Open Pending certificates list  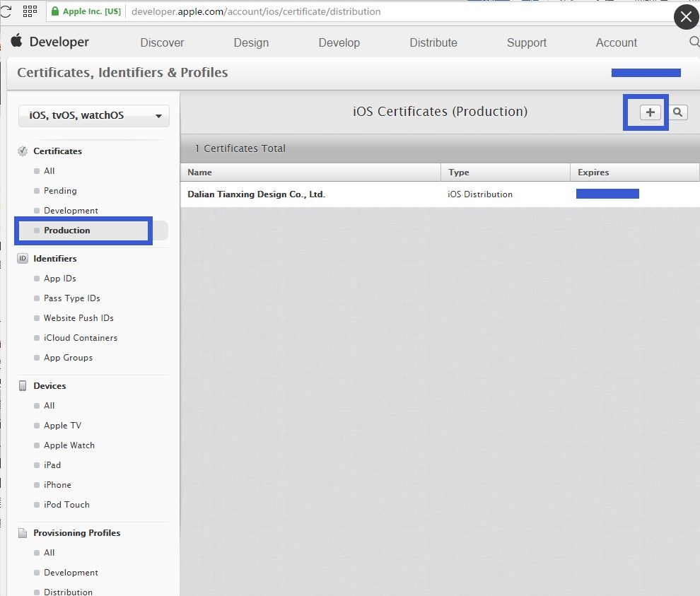[60, 191]
